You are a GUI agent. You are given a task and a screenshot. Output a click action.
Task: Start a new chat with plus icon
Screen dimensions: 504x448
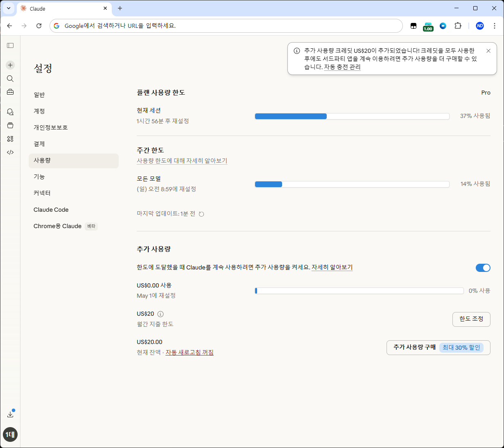pos(10,65)
